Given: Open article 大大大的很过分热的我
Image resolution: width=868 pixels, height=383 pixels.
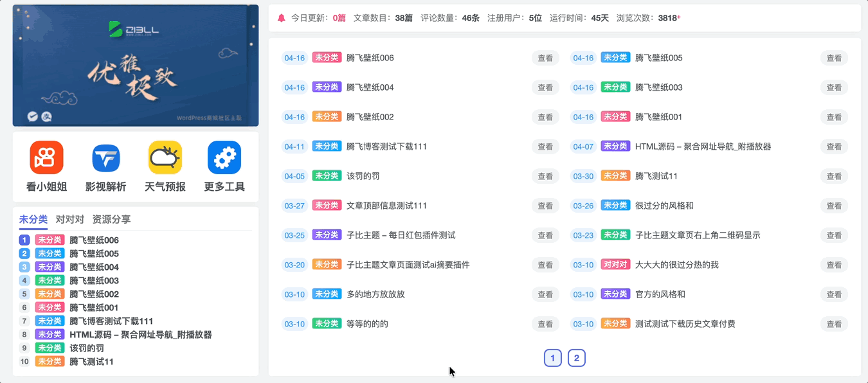Looking at the screenshot, I should click(x=676, y=265).
